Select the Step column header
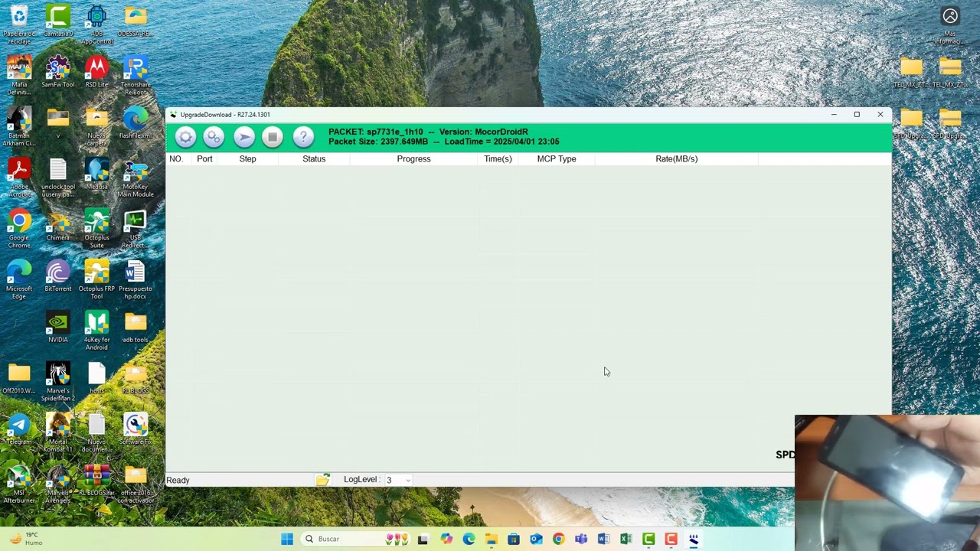Image resolution: width=980 pixels, height=551 pixels. click(x=247, y=158)
